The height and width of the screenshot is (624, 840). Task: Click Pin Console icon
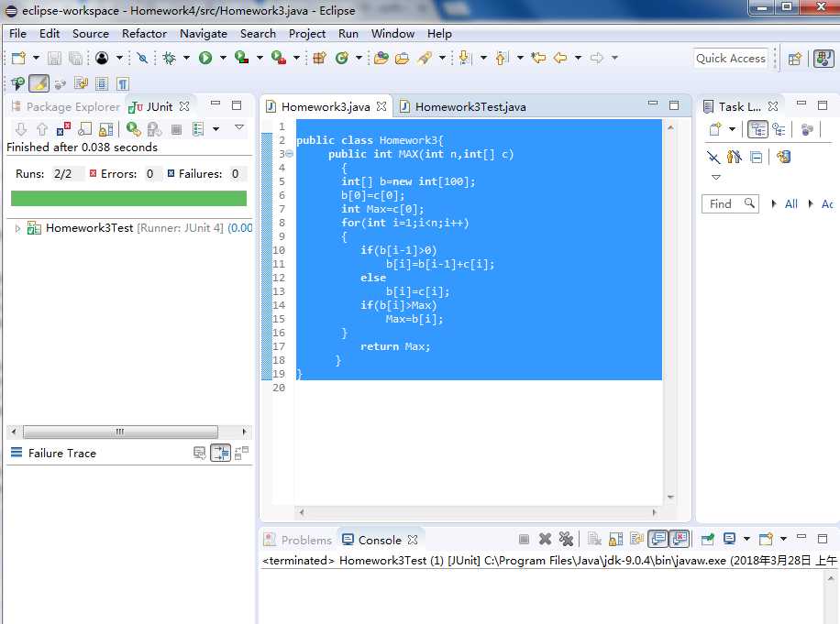[x=708, y=539]
